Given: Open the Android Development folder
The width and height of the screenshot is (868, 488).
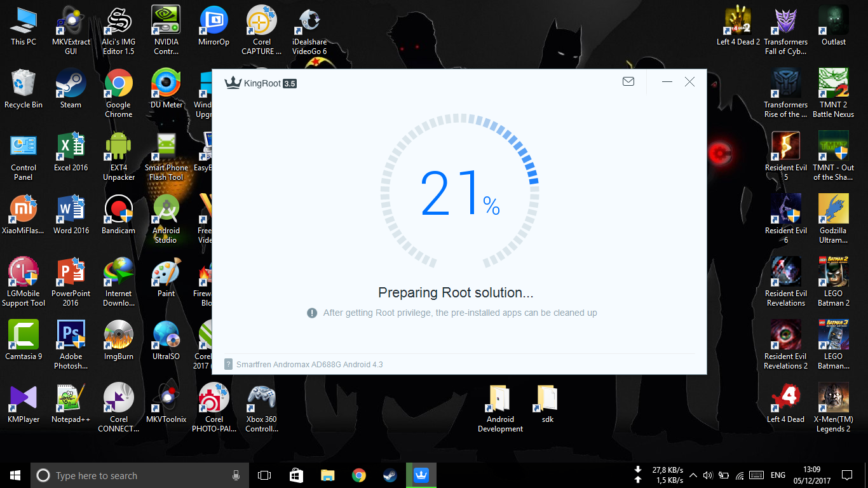Looking at the screenshot, I should coord(500,408).
